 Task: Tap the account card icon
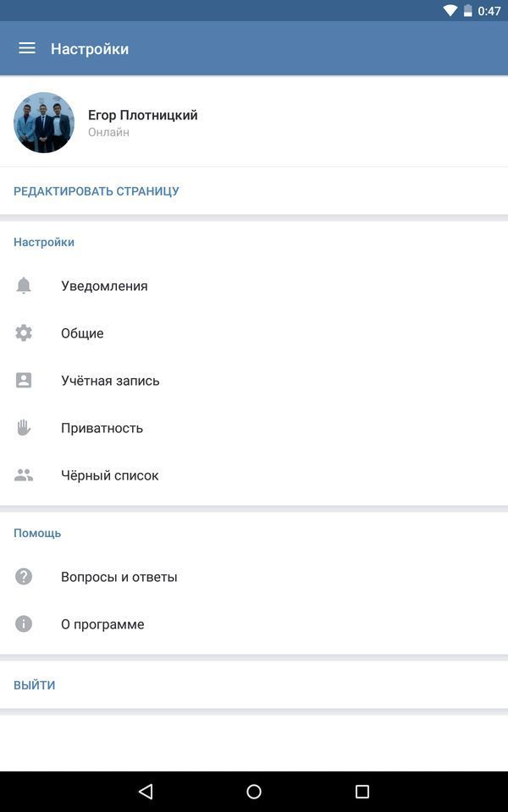pos(24,381)
